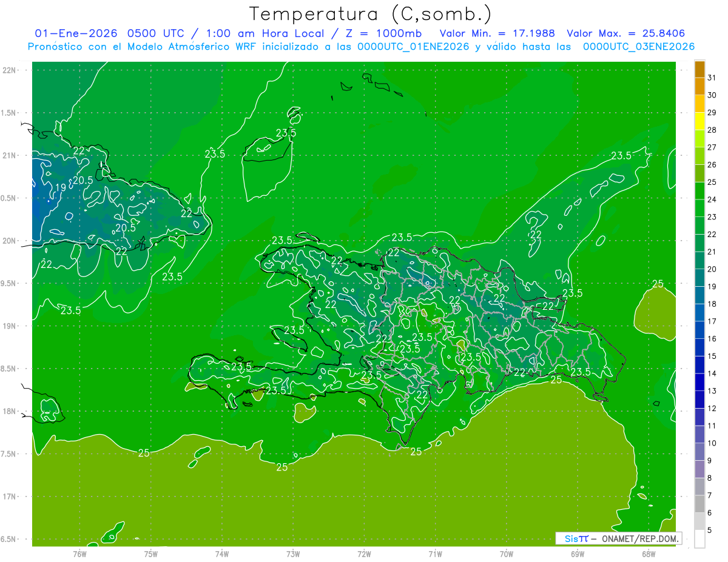Click the "22N" latitude label
Image resolution: width=728 pixels, height=562 pixels.
(10, 70)
